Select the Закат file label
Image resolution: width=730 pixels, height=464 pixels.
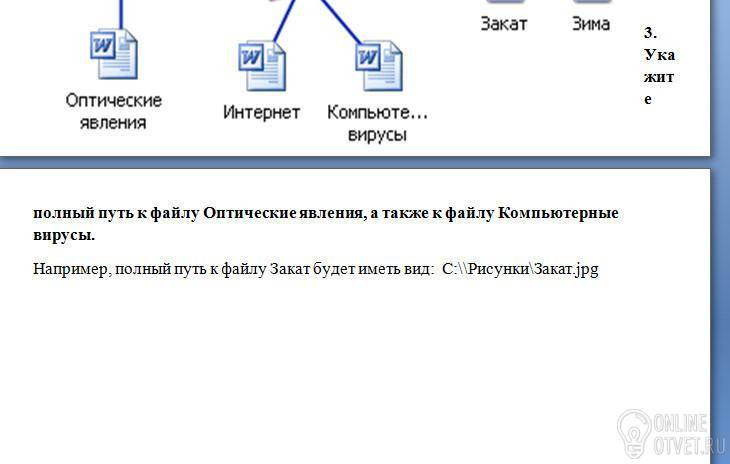(504, 23)
